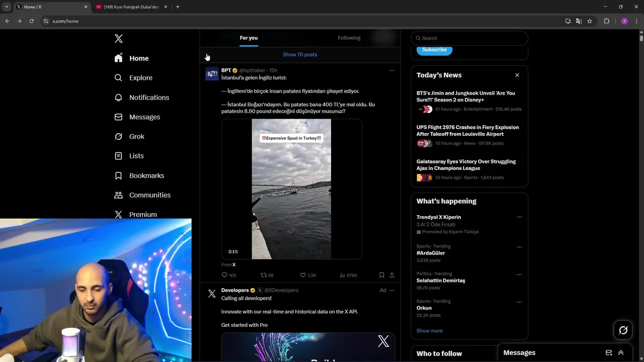Image resolution: width=644 pixels, height=362 pixels.
Task: Switch to the Following tab
Action: pyautogui.click(x=349, y=38)
